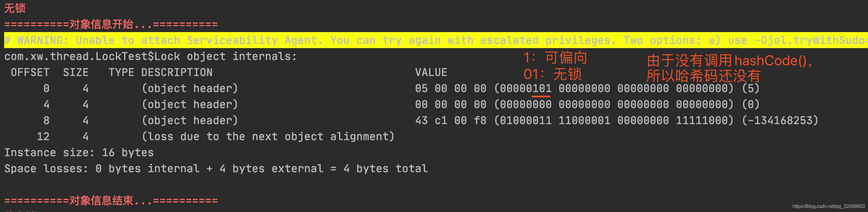Click the underlined bits '101' in first header
The height and width of the screenshot is (212, 868).
click(542, 89)
